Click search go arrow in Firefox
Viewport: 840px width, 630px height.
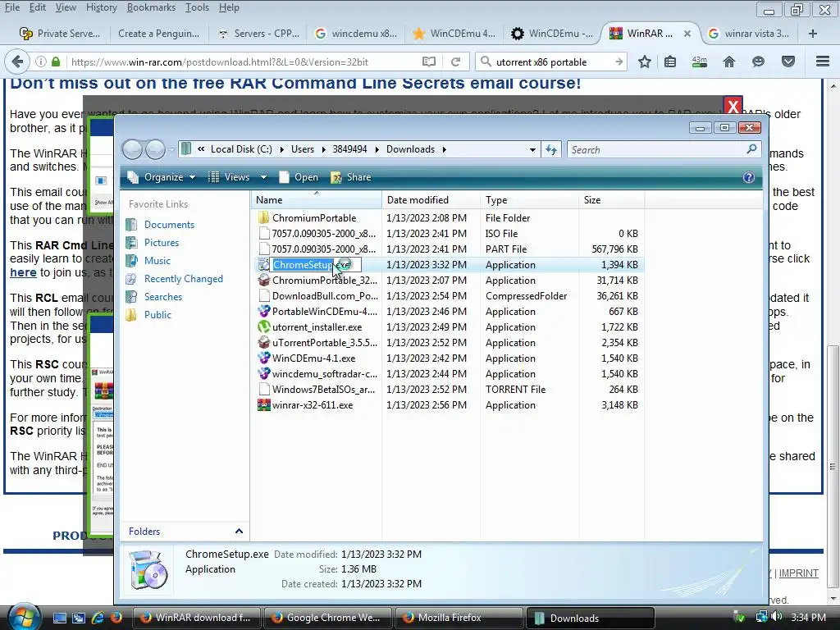[619, 62]
